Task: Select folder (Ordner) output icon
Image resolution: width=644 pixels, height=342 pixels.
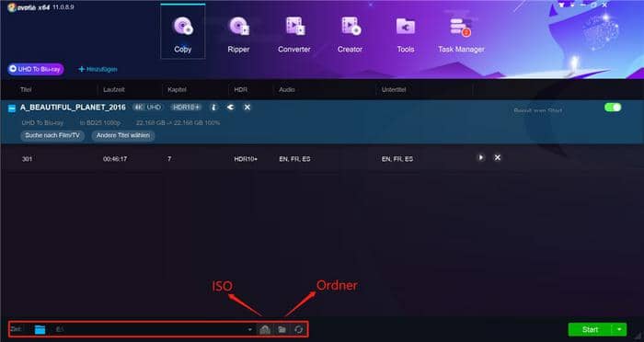Action: coord(282,329)
